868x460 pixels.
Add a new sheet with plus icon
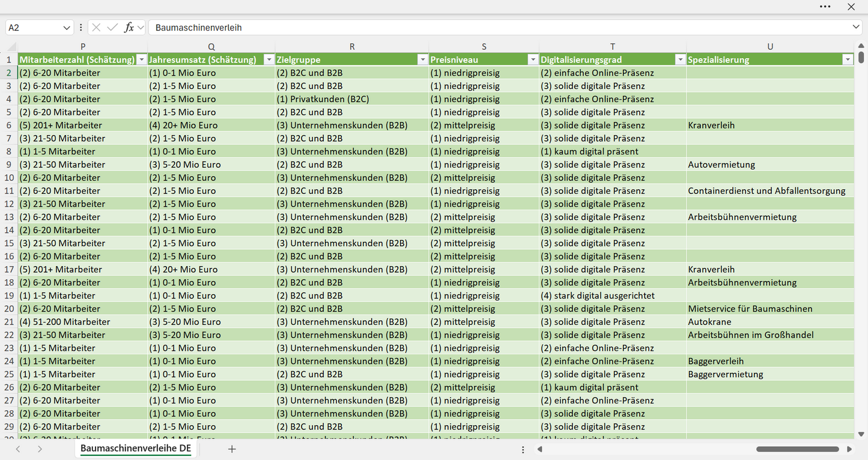coord(232,449)
